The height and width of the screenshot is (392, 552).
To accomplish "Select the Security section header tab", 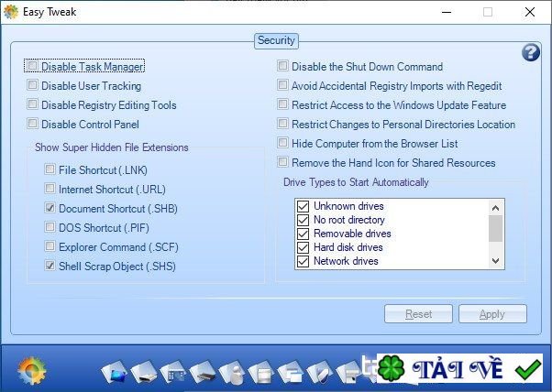I will 276,41.
